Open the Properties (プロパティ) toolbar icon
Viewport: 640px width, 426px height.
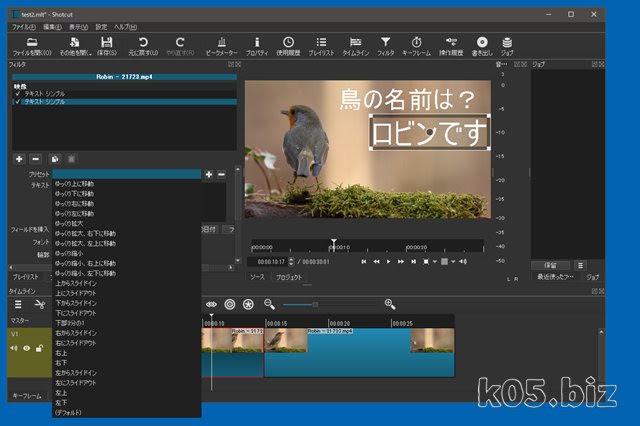click(x=257, y=46)
